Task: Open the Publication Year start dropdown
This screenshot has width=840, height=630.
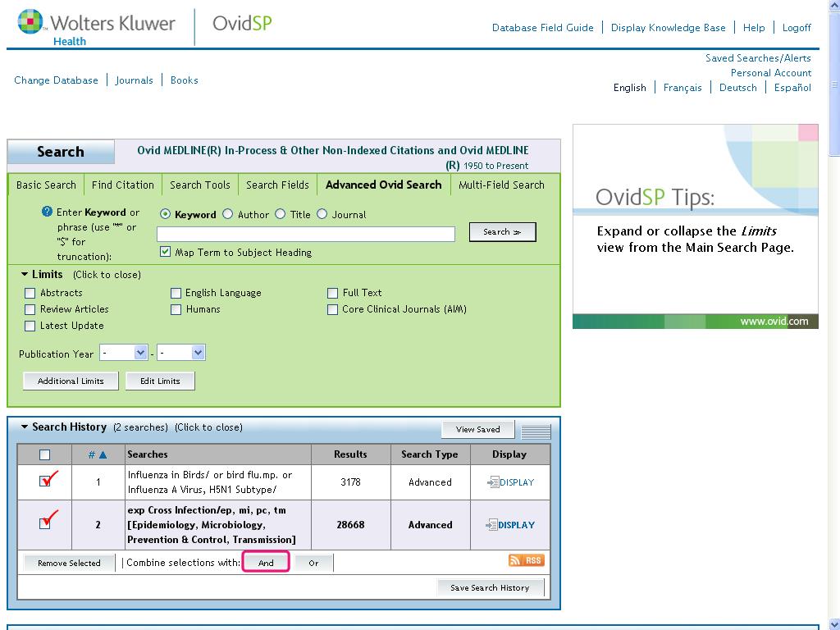Action: pyautogui.click(x=124, y=353)
